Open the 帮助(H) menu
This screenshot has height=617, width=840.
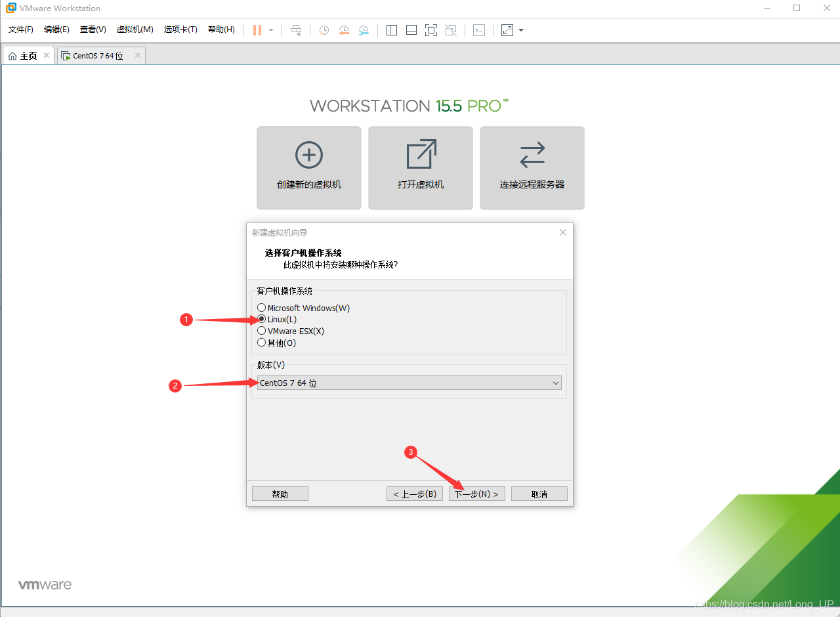coord(221,30)
